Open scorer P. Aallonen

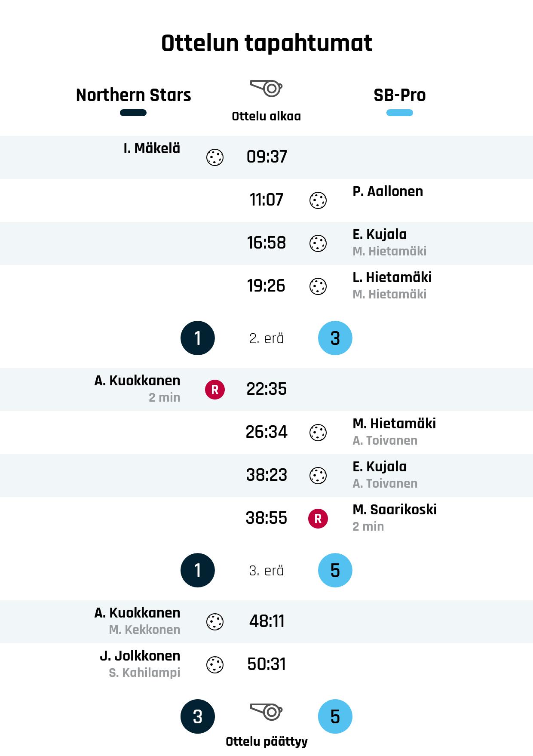pyautogui.click(x=388, y=191)
